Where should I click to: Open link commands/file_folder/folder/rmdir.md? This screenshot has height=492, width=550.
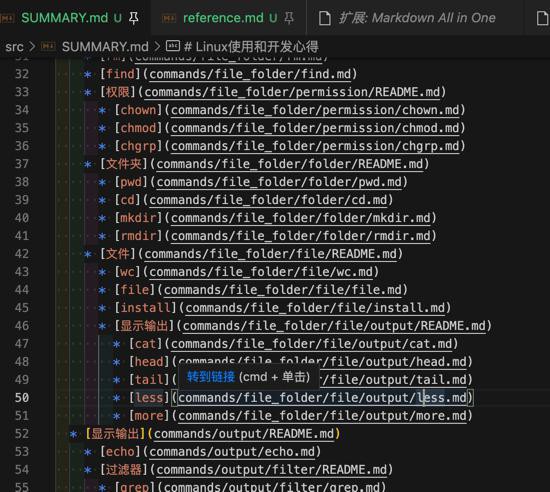point(301,236)
